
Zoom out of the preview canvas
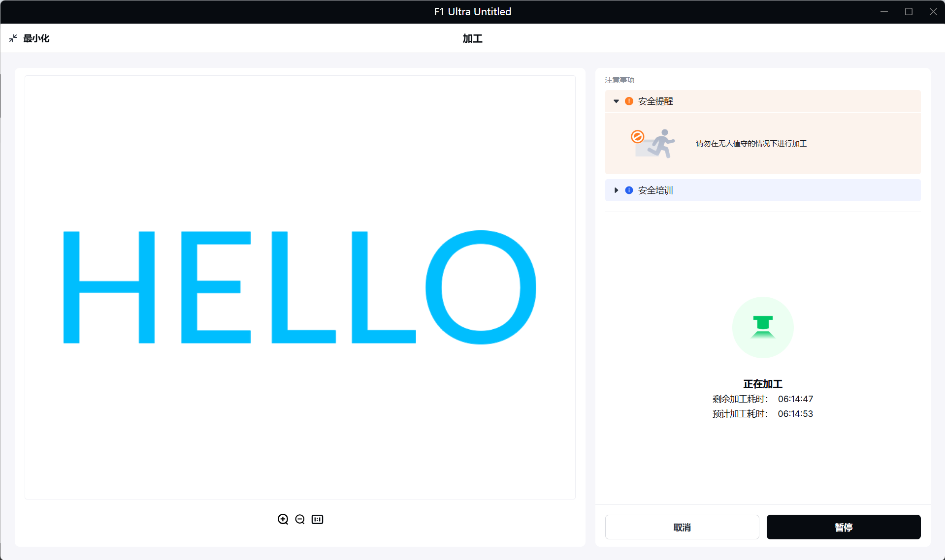click(x=300, y=519)
